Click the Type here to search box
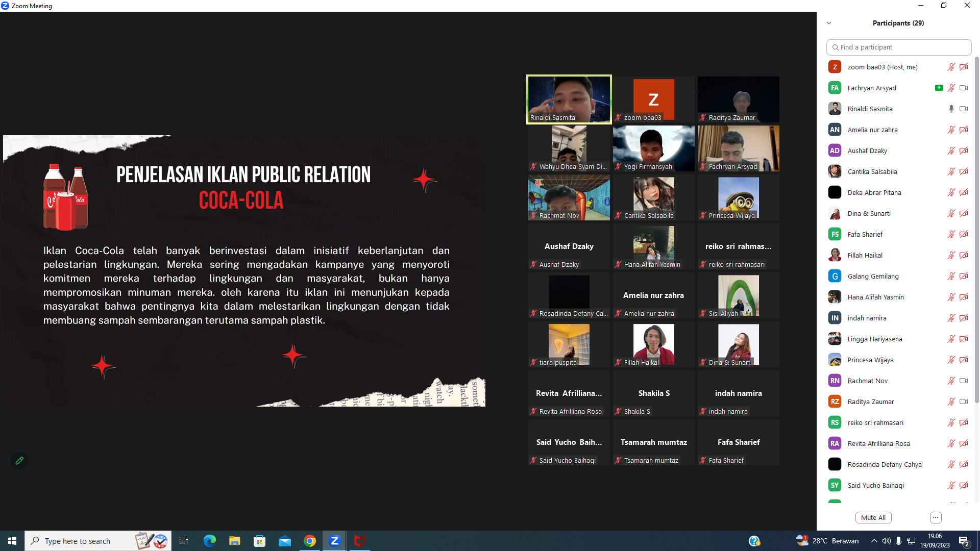Screen dimensions: 980x551 click(x=97, y=541)
